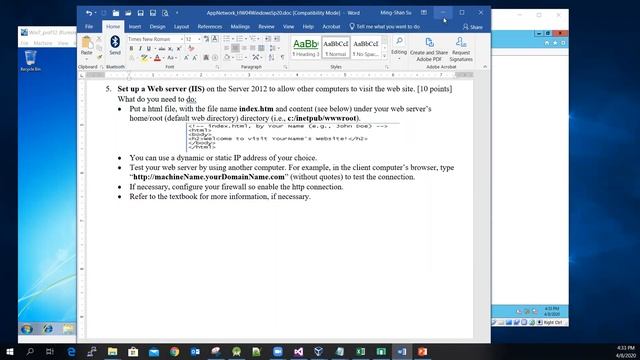Click the Ribbon Display Options icon
Image resolution: width=640 pixels, height=360 pixels.
(424, 13)
